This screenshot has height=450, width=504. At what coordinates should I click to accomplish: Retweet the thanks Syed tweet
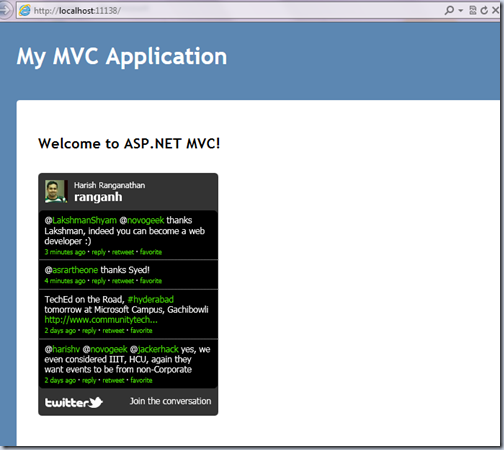(x=123, y=281)
